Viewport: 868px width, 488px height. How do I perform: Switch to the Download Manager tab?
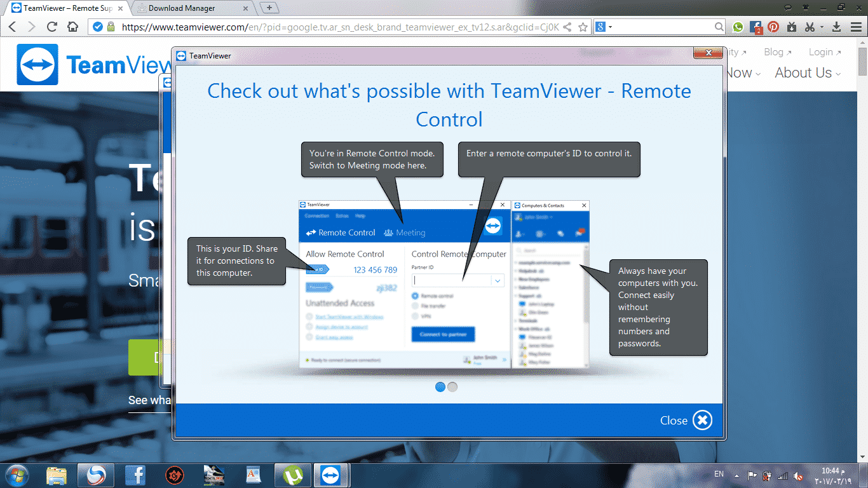pos(191,8)
